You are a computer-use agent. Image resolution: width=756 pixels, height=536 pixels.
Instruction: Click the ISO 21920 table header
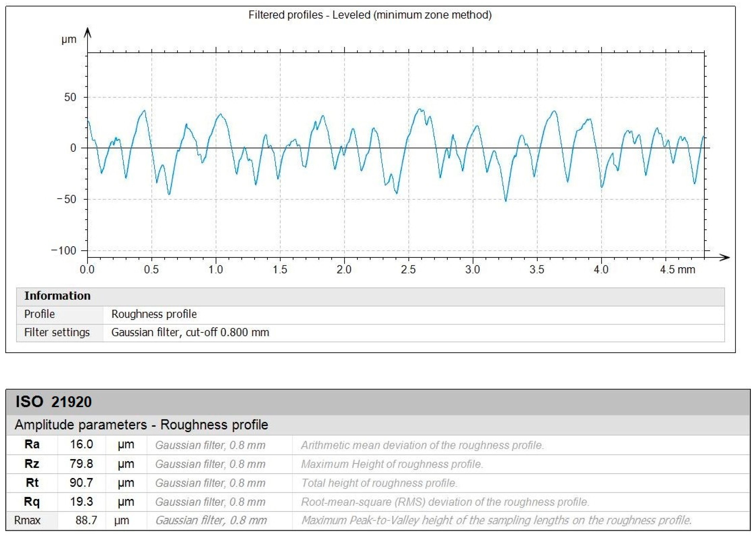point(53,402)
